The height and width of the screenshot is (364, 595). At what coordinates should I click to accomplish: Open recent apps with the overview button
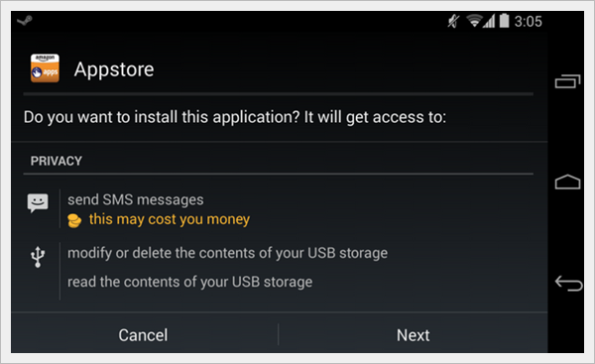(567, 81)
